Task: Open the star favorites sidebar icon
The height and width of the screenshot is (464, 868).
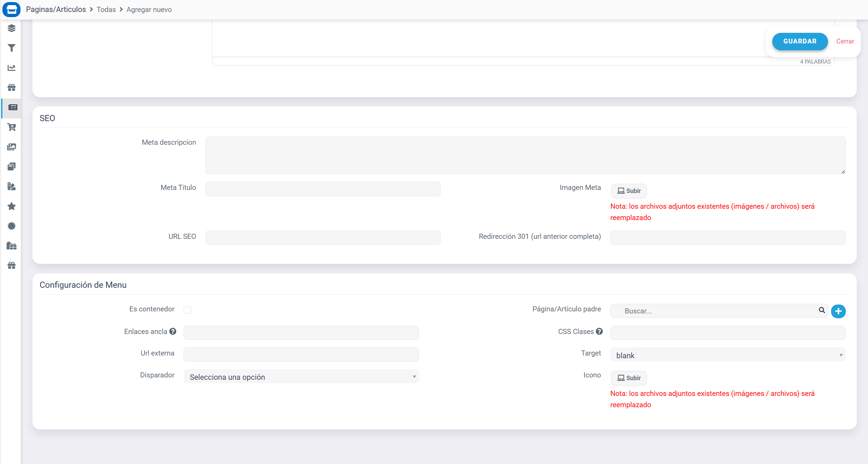Action: (12, 206)
